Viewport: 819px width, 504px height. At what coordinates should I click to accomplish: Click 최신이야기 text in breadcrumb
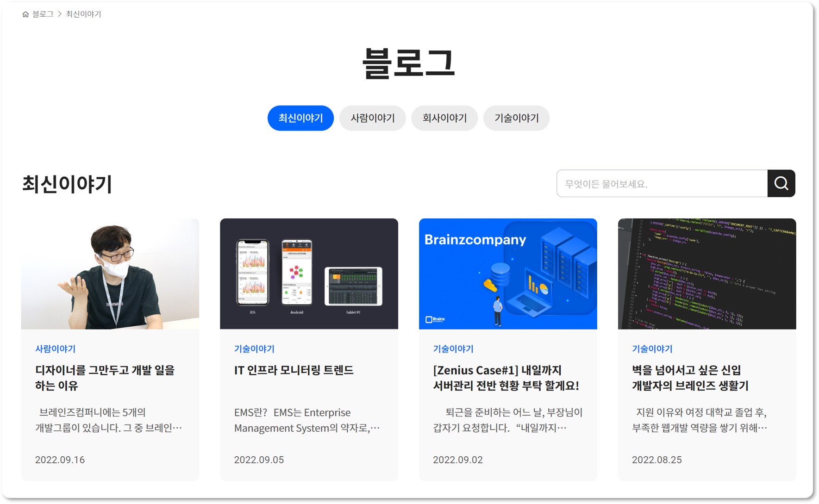83,14
